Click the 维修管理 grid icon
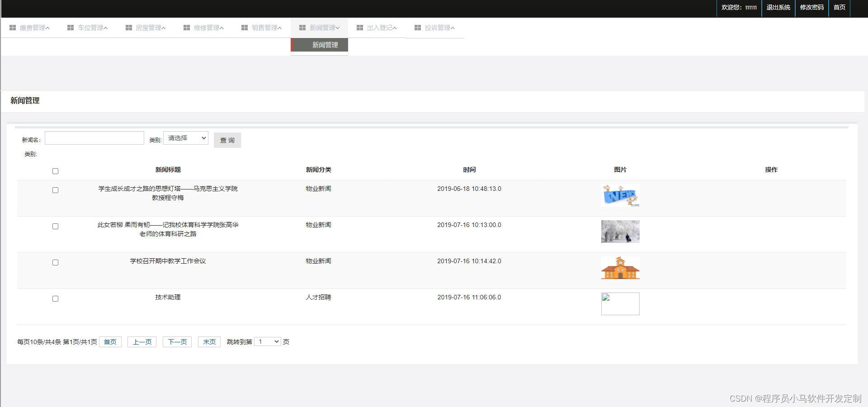 pyautogui.click(x=186, y=27)
